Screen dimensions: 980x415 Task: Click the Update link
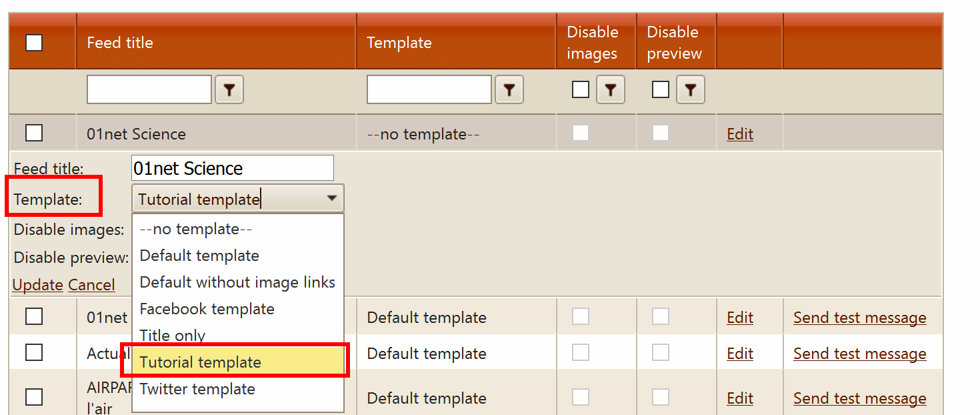[x=37, y=285]
